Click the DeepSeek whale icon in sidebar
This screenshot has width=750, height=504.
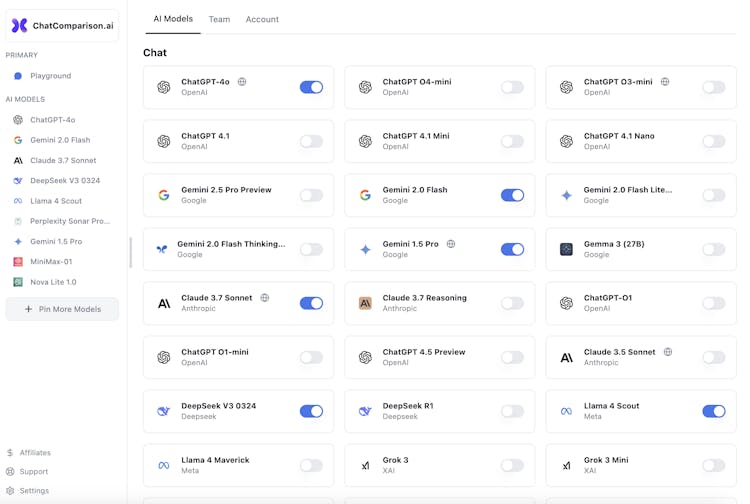pos(18,181)
